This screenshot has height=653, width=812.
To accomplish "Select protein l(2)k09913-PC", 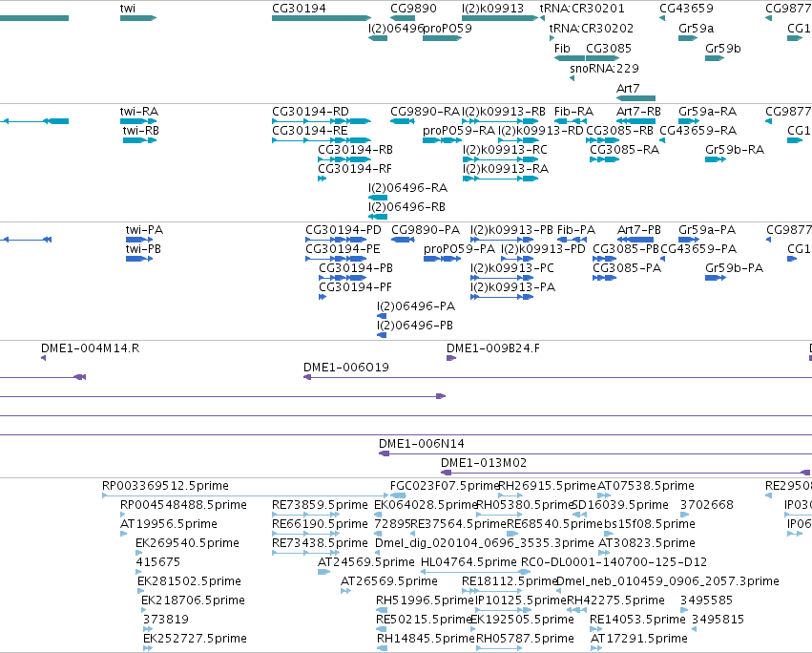I will click(502, 279).
